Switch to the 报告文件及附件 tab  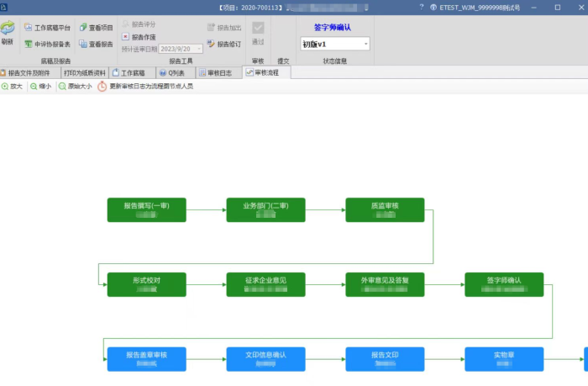[29, 73]
